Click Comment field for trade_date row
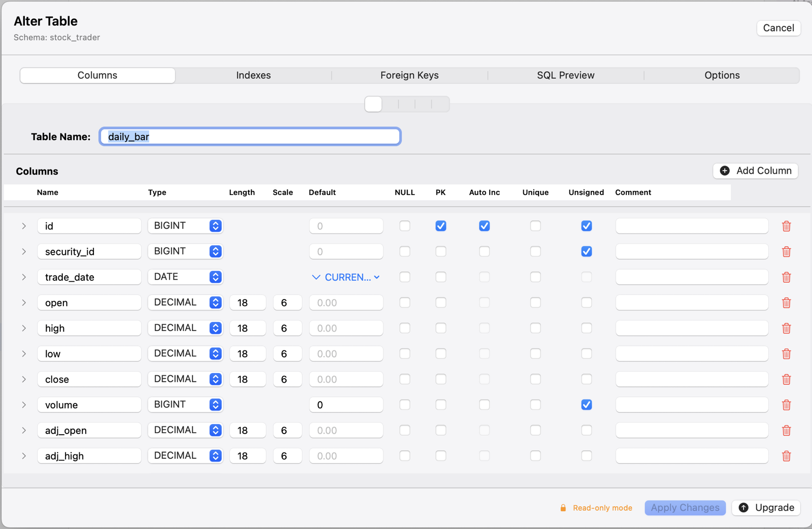This screenshot has height=529, width=812. (x=692, y=277)
